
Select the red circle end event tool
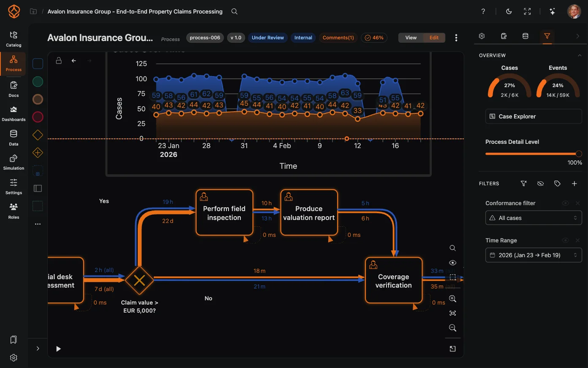tap(38, 117)
